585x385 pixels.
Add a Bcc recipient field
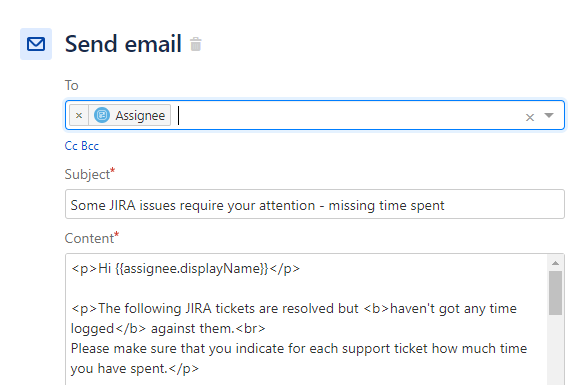tap(90, 146)
